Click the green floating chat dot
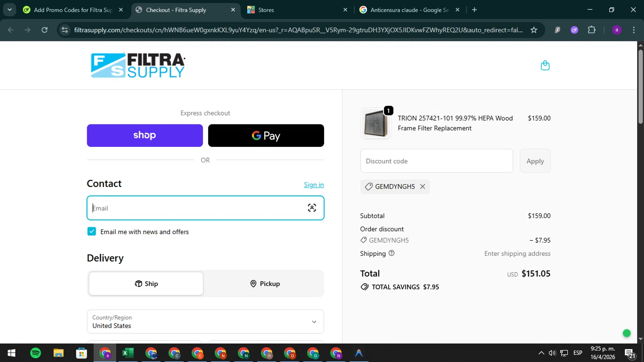The width and height of the screenshot is (644, 362). point(627,333)
